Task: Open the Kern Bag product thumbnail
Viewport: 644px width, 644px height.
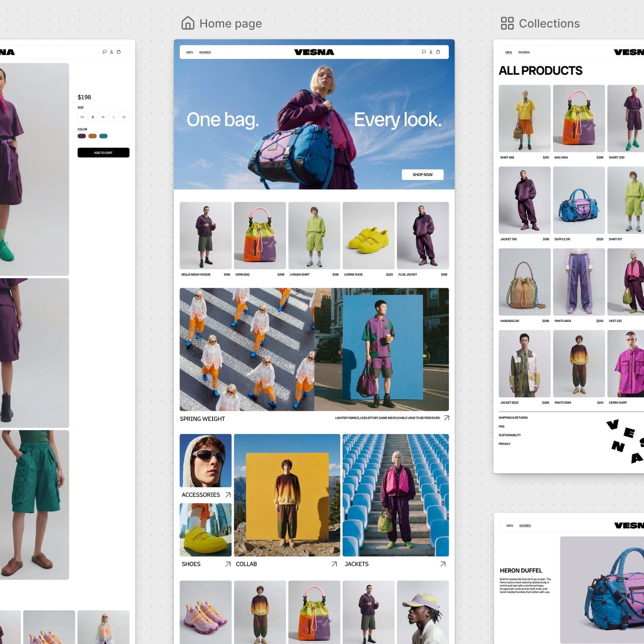Action: click(x=260, y=235)
